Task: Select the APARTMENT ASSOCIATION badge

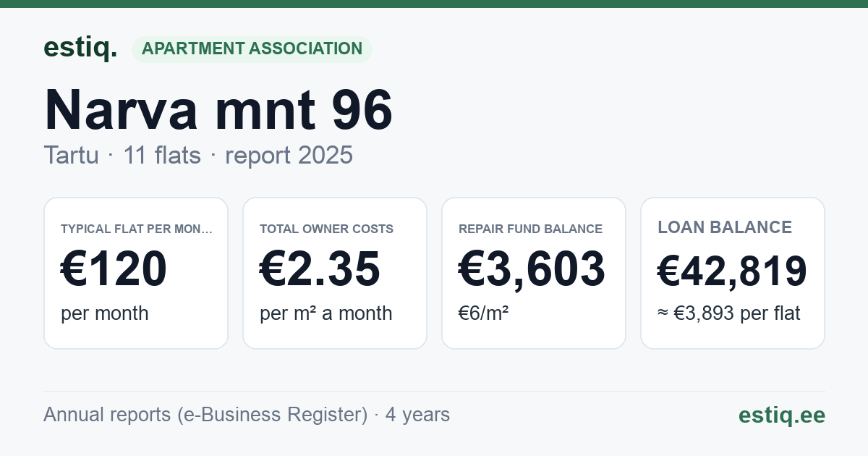Action: click(x=252, y=48)
